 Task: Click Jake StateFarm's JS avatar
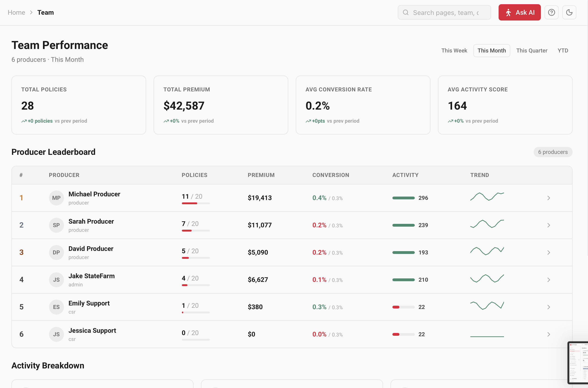pyautogui.click(x=56, y=280)
